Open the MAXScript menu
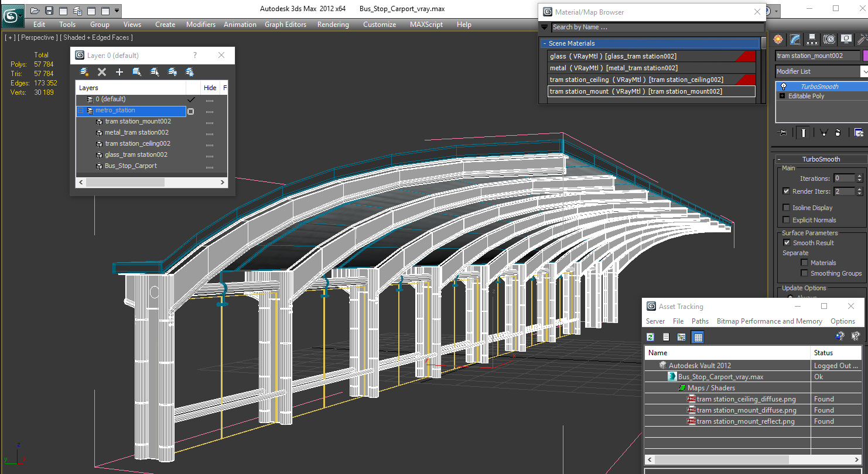 click(x=427, y=25)
